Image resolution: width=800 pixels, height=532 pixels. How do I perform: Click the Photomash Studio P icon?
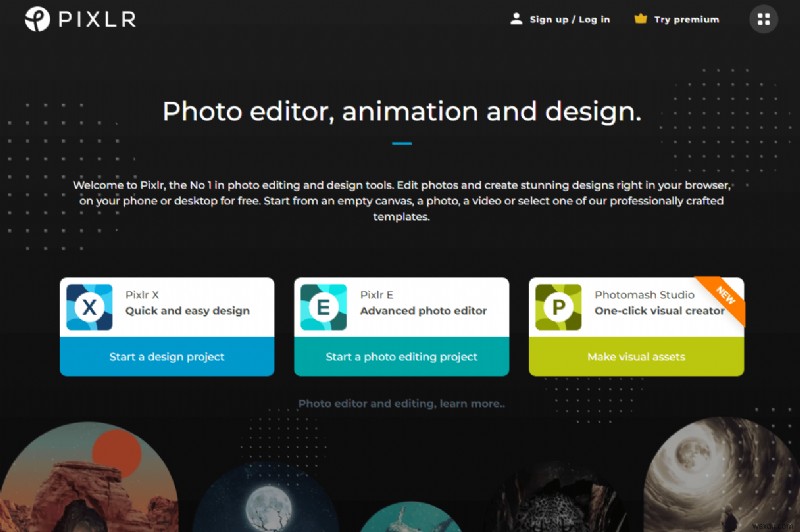558,307
